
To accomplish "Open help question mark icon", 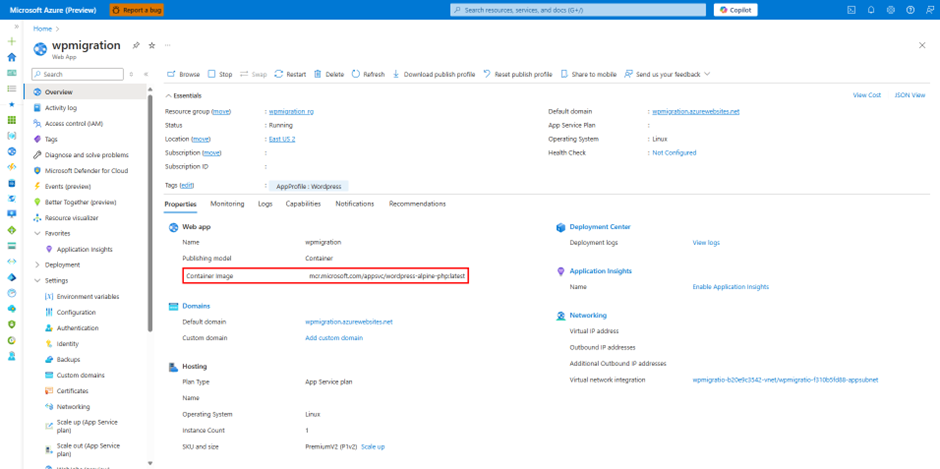I will [911, 10].
